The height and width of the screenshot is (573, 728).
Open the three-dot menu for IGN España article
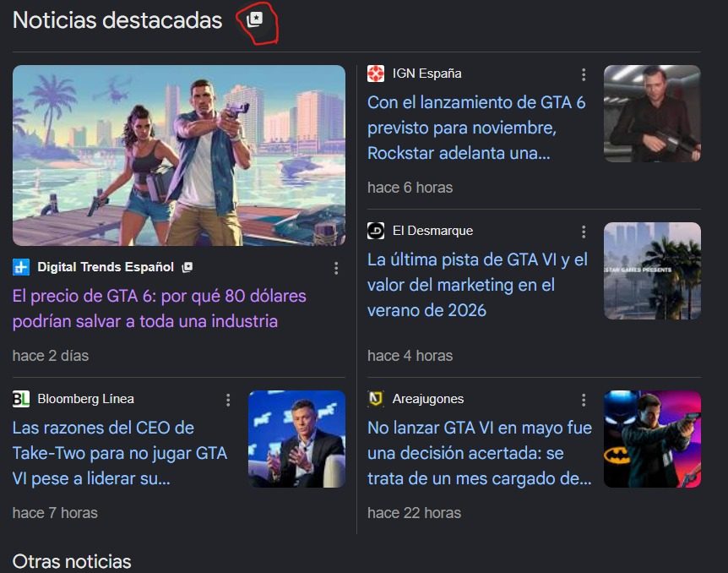[x=583, y=74]
